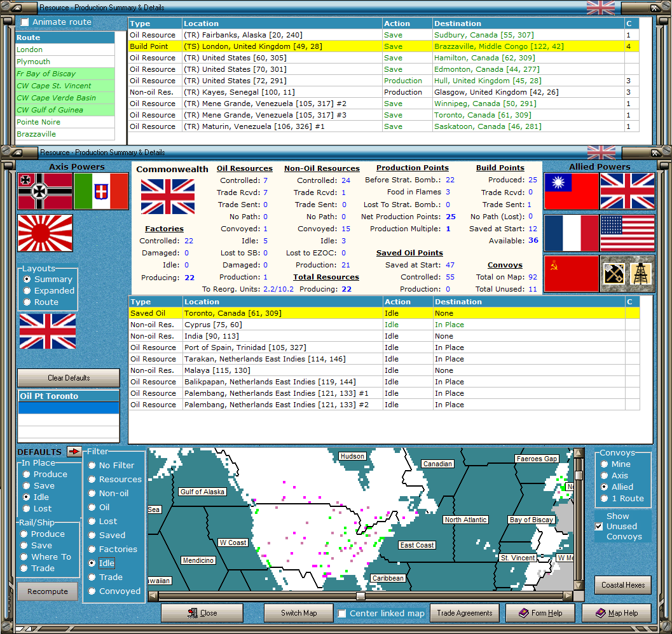672x634 pixels.
Task: Select the Soviet Union flag under Allied Powers
Action: point(572,274)
